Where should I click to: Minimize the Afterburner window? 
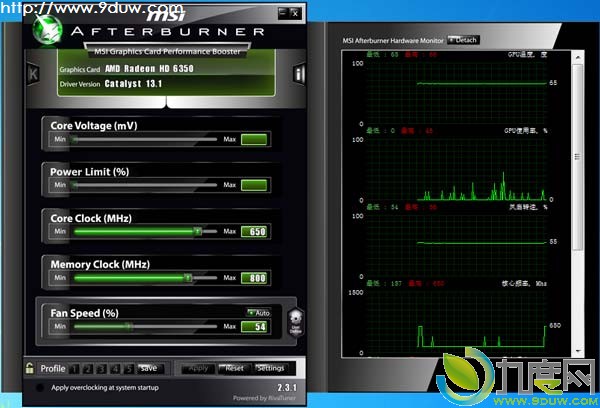click(x=283, y=13)
